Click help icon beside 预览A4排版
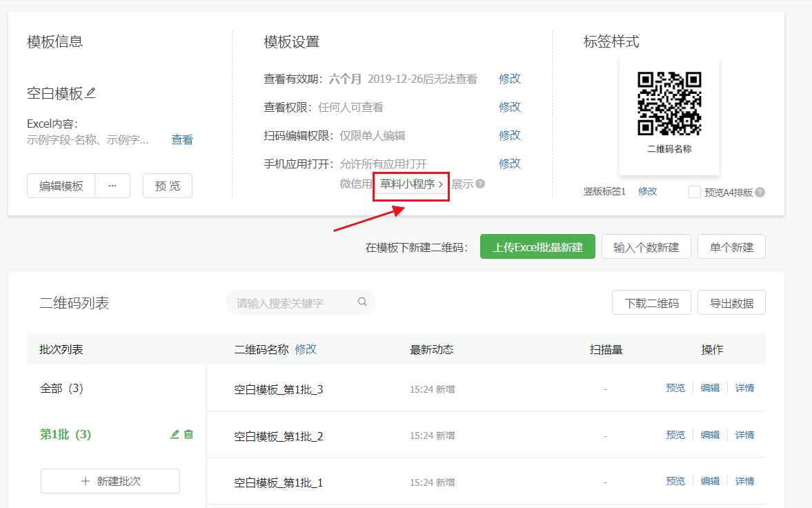The height and width of the screenshot is (508, 812). pos(760,192)
